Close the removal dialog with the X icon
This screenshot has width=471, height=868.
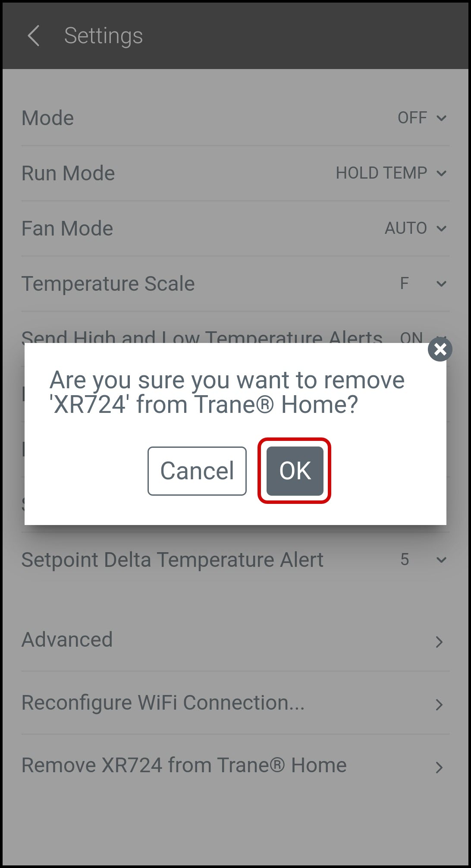click(x=440, y=349)
